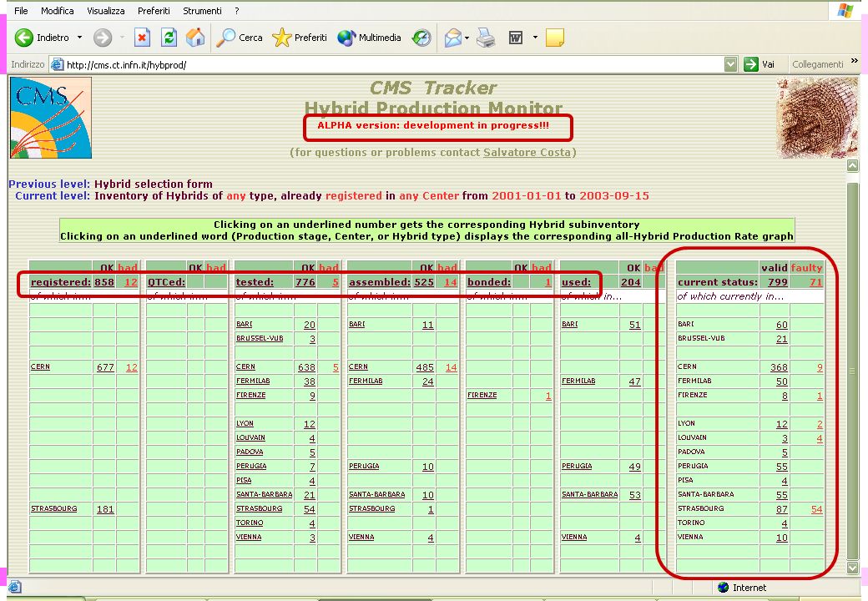This screenshot has width=868, height=601.
Task: Click the 'assembled:' production stage link
Action: pos(380,281)
